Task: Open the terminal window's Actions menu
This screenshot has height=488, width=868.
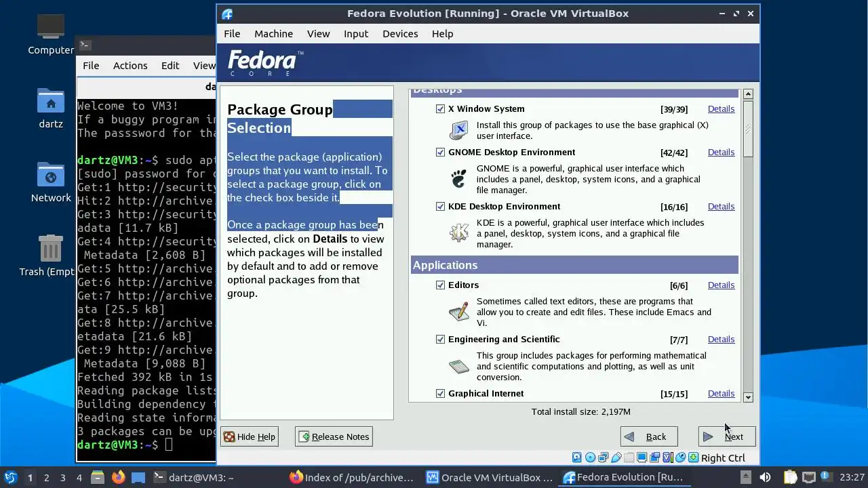Action: pyautogui.click(x=130, y=65)
